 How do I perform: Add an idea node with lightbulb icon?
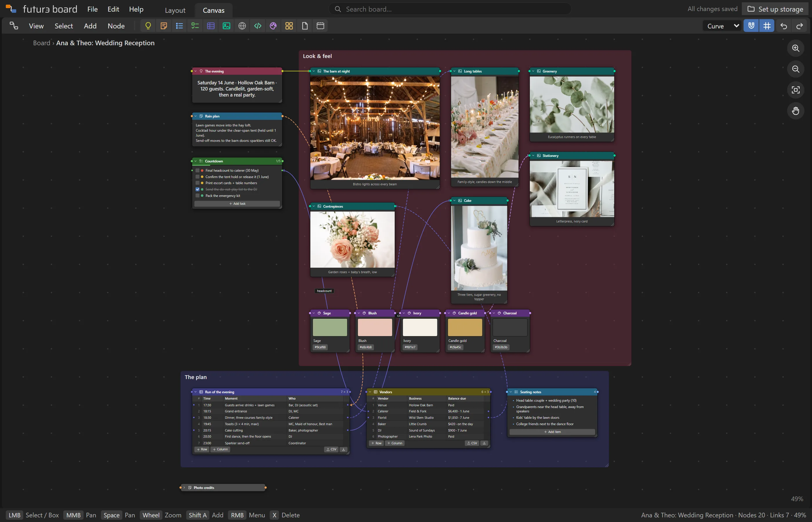click(x=148, y=26)
